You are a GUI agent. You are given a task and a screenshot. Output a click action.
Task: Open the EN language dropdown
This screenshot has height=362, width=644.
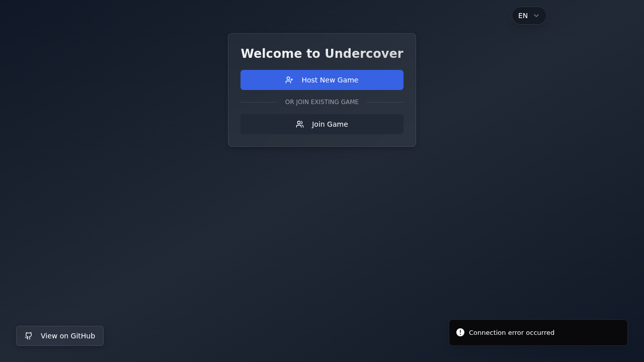click(529, 16)
